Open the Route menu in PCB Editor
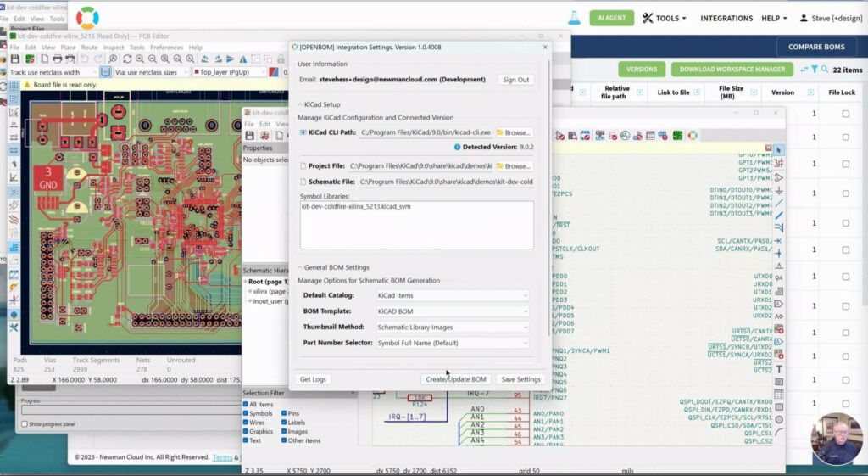The height and width of the screenshot is (476, 868). (x=89, y=48)
